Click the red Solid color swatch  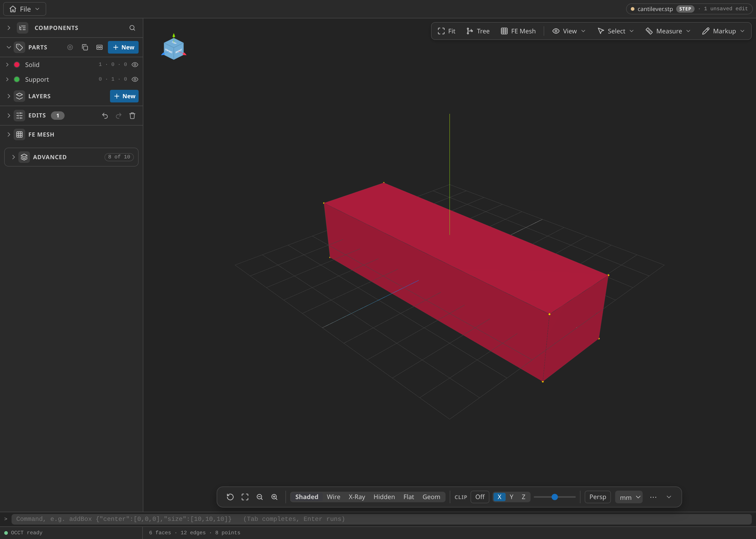pos(17,65)
